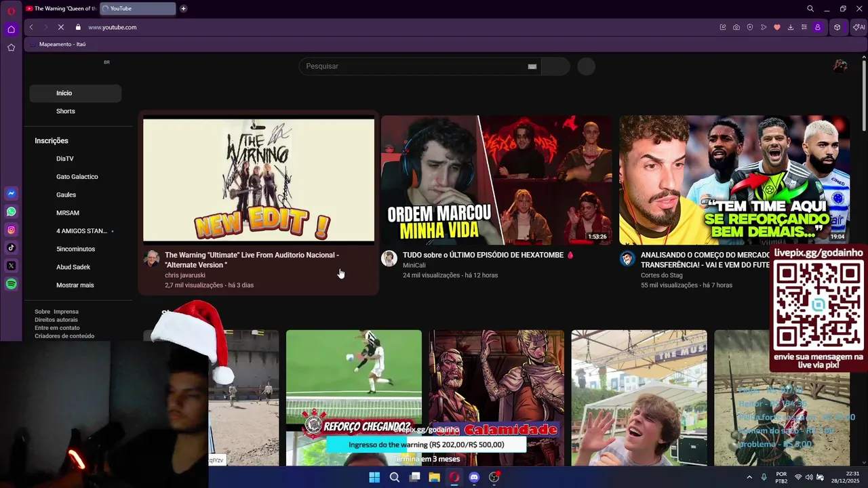Open the soccer REFORÇO CHEGANDO? Short
This screenshot has width=868, height=488.
point(353,398)
